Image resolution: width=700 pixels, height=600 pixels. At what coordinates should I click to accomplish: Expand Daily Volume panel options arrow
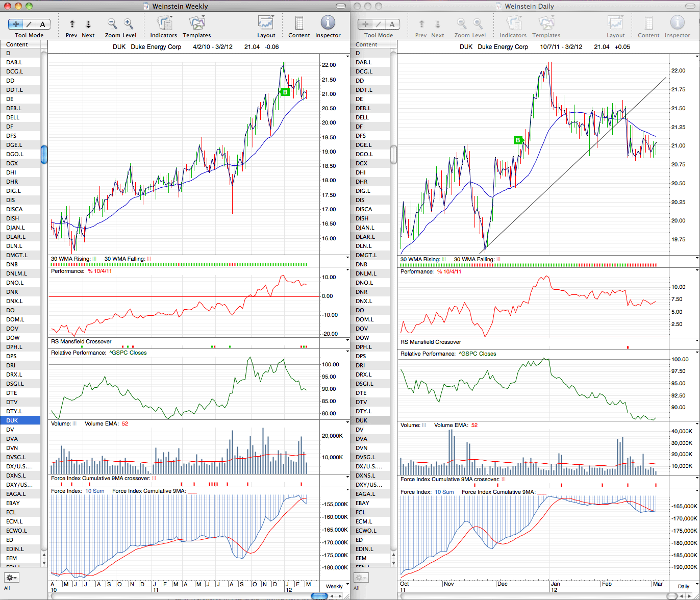click(x=697, y=424)
